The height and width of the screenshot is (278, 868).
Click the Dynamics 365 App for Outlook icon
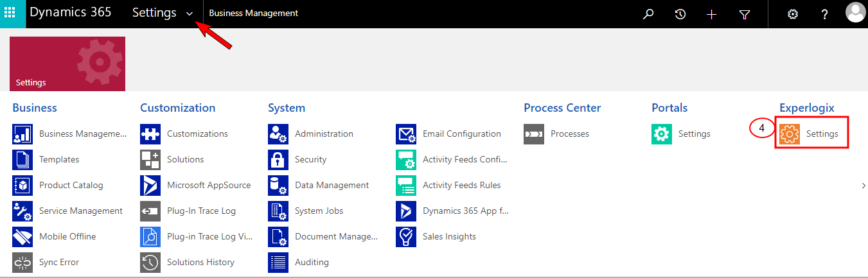point(406,211)
